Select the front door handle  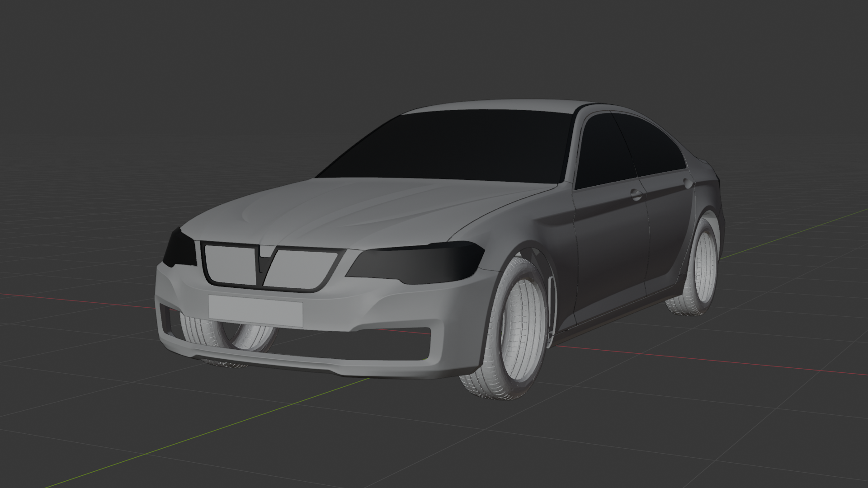tap(637, 195)
